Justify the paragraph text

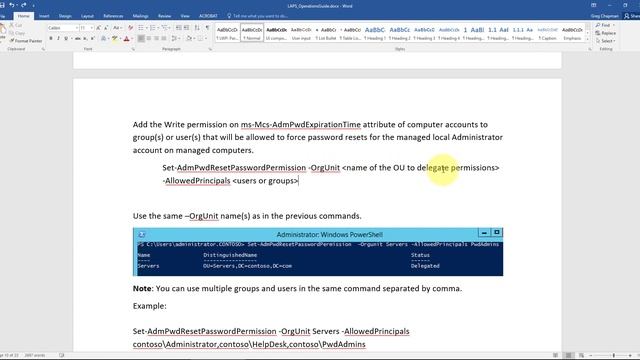tap(164, 38)
